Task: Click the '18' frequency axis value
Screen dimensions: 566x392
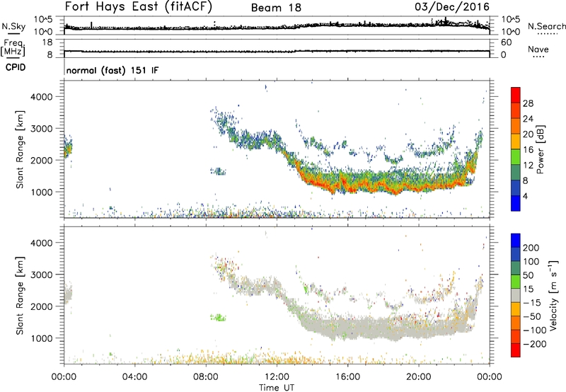Action: pos(47,42)
